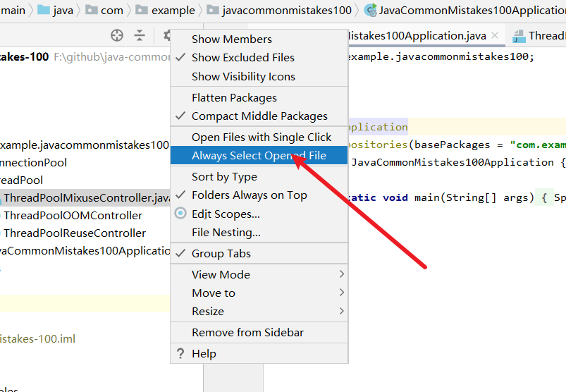Disable Compact Middle Packages
The height and width of the screenshot is (392, 566).
point(259,116)
